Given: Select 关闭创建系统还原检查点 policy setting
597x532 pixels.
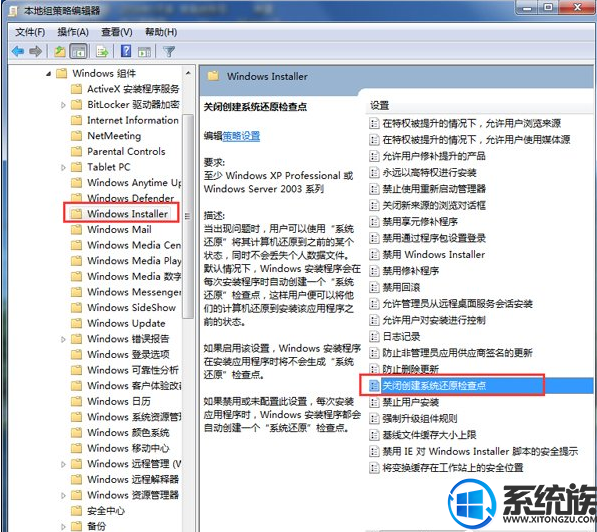Looking at the screenshot, I should coord(434,385).
